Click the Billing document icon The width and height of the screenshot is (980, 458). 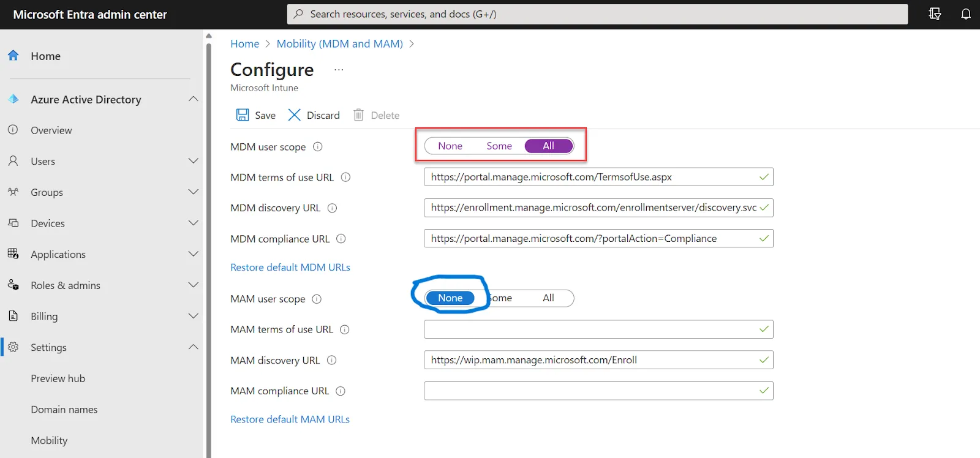pyautogui.click(x=13, y=316)
